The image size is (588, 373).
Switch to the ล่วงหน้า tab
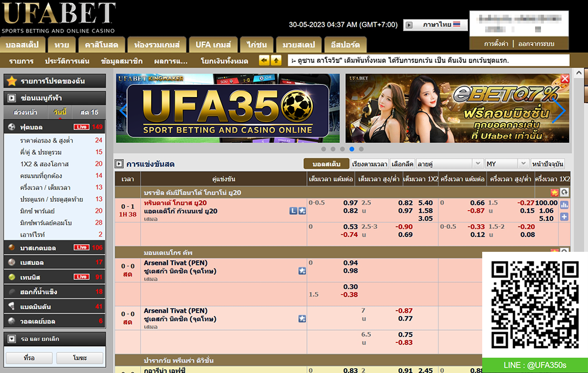pos(25,112)
